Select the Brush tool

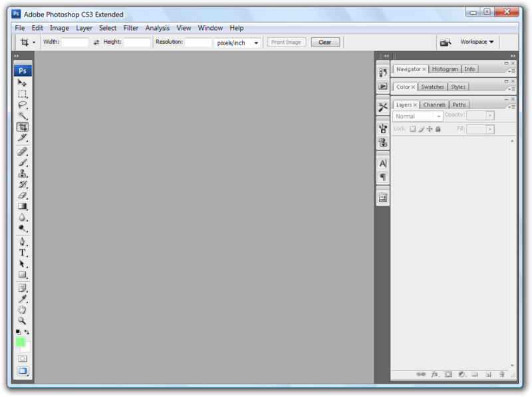[23, 162]
